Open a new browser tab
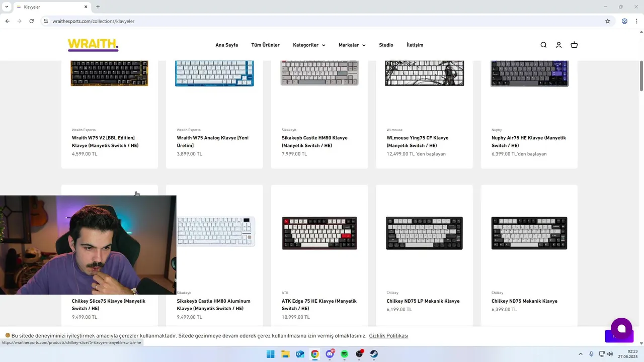644x362 pixels. click(98, 7)
